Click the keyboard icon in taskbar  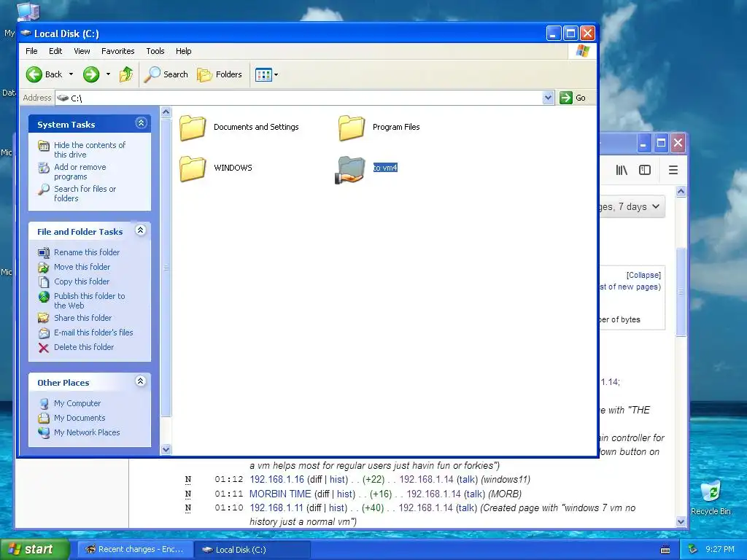pos(665,550)
